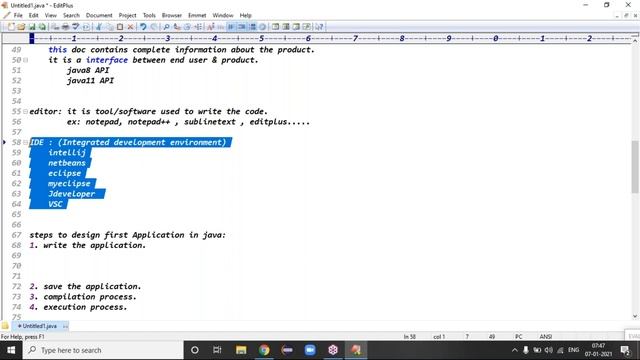Click the line '4. execution process.'
This screenshot has width=640, height=360.
point(78,307)
